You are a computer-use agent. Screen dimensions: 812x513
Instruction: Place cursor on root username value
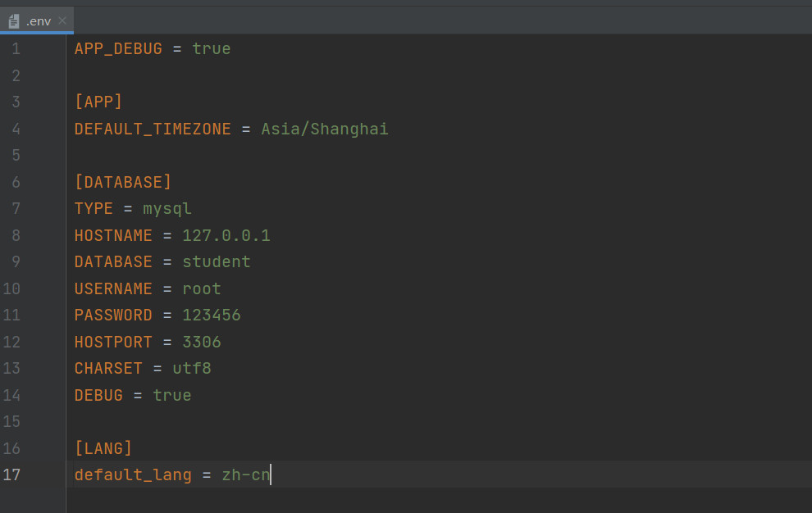[x=202, y=289]
